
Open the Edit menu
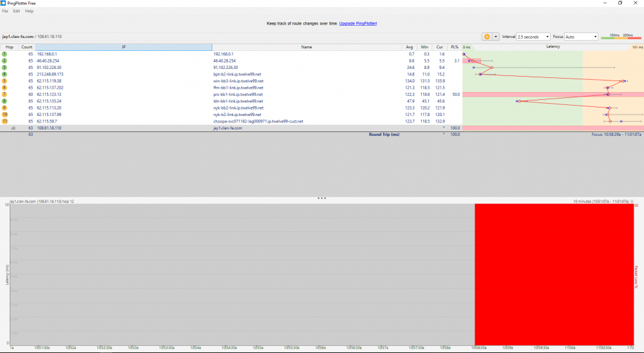click(x=17, y=11)
